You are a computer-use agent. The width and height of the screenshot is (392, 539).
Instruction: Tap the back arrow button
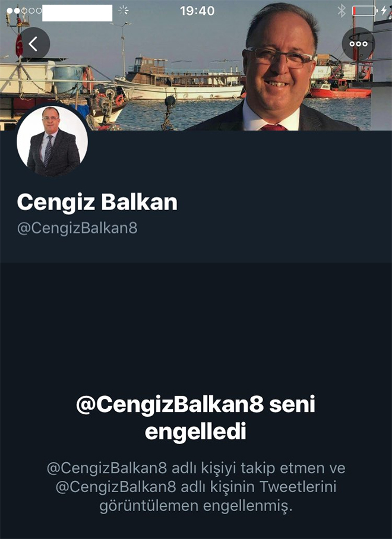(33, 44)
